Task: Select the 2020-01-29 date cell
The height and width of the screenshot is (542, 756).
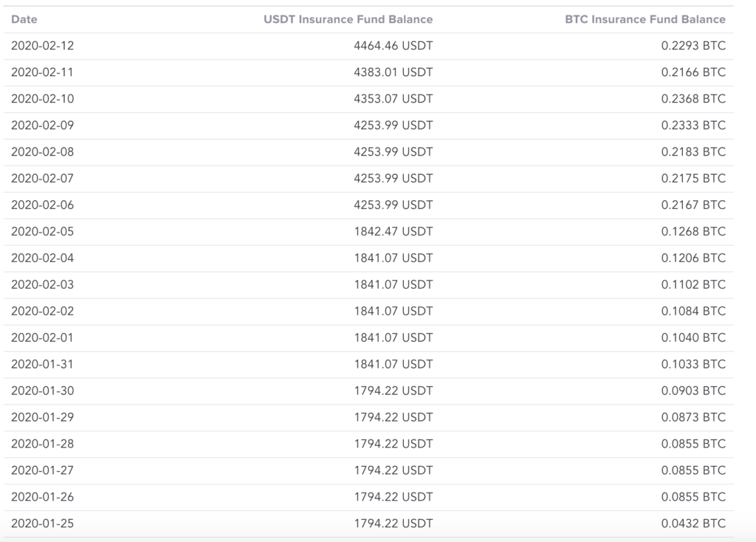Action: (x=42, y=417)
